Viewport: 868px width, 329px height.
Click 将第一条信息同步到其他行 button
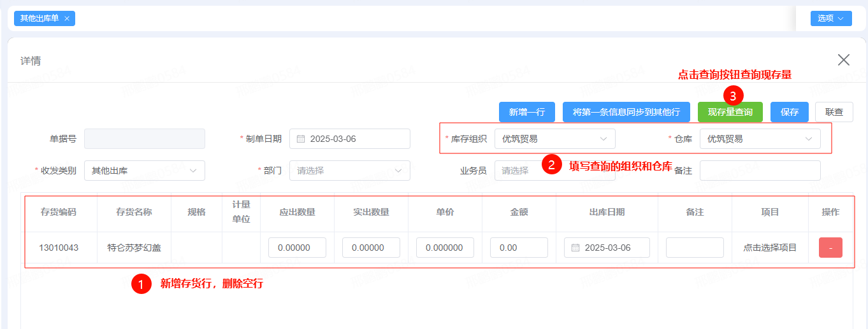(x=626, y=112)
